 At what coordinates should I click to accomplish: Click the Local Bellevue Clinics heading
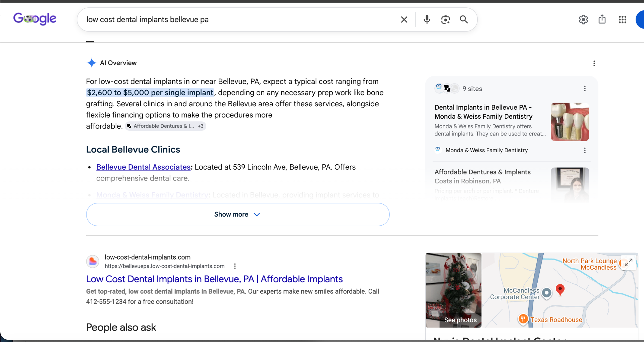point(133,150)
